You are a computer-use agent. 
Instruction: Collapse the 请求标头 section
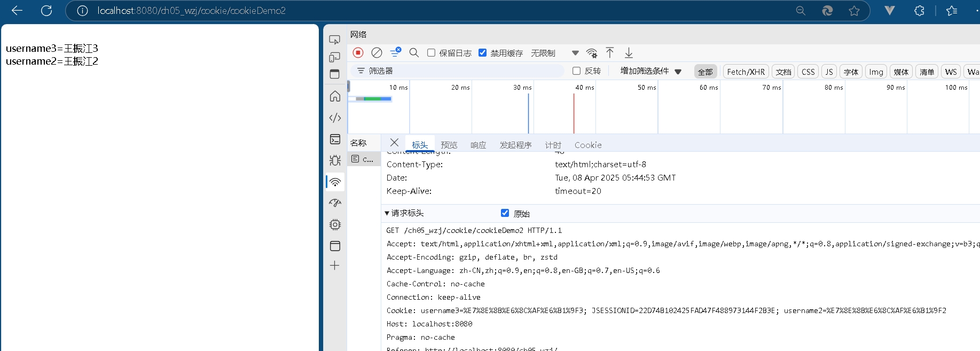tap(387, 213)
